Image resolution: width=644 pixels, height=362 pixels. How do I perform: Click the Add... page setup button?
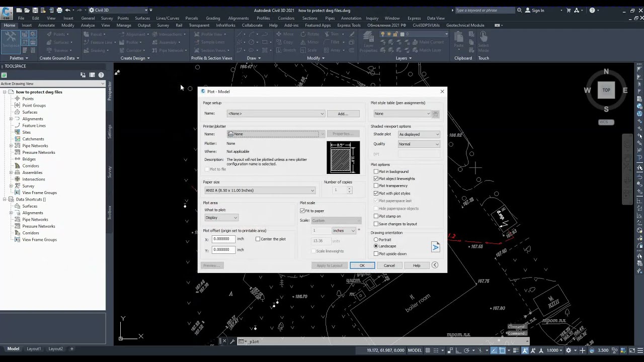click(343, 114)
